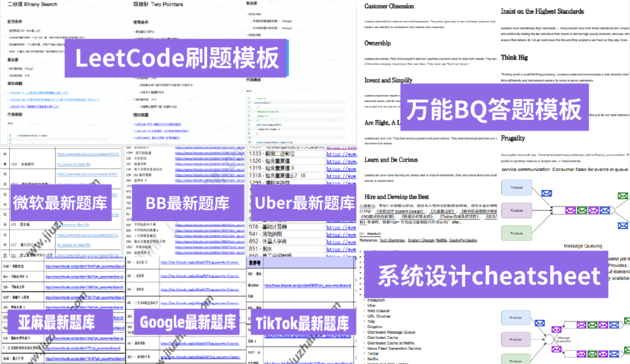Screen dimensions: 630x364
Task: Click the Twitter list item
Action: point(373,354)
